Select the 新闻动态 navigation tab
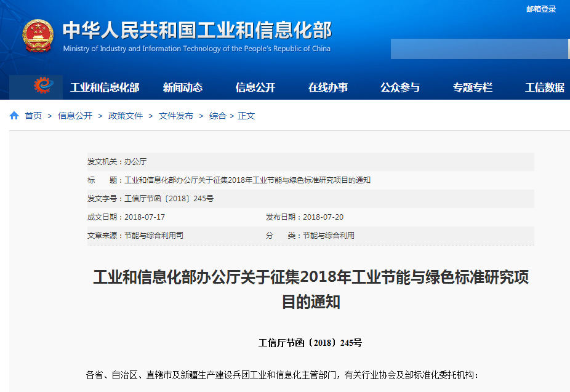 tap(183, 87)
